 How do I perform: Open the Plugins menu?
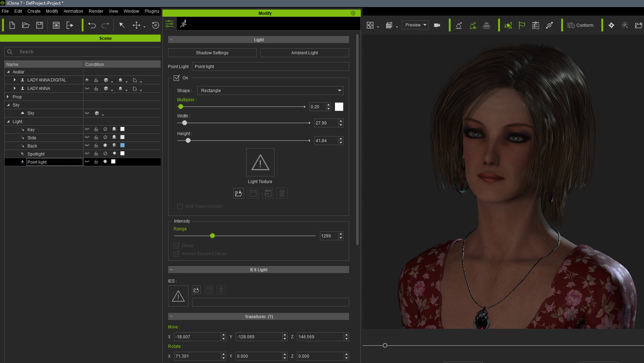tap(152, 11)
